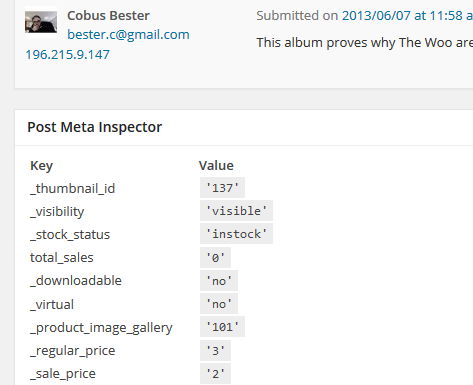
Task: Select the '137' thumbnail id value
Action: 222,188
